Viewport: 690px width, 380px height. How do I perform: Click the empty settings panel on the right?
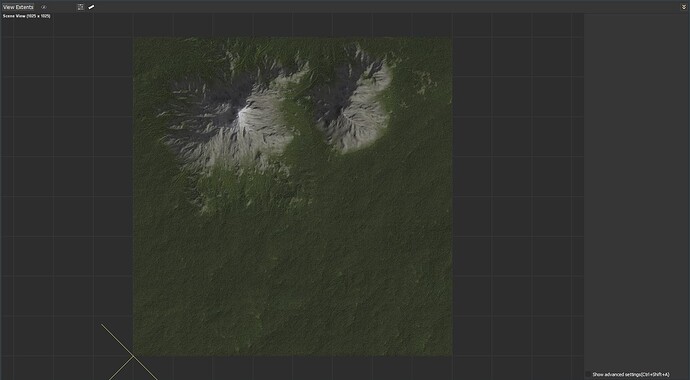tap(636, 189)
